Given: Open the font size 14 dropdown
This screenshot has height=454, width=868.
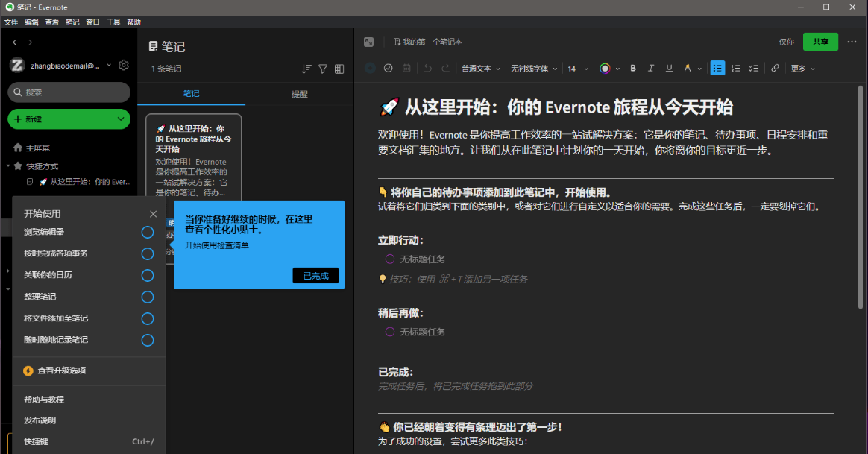Looking at the screenshot, I should point(575,68).
